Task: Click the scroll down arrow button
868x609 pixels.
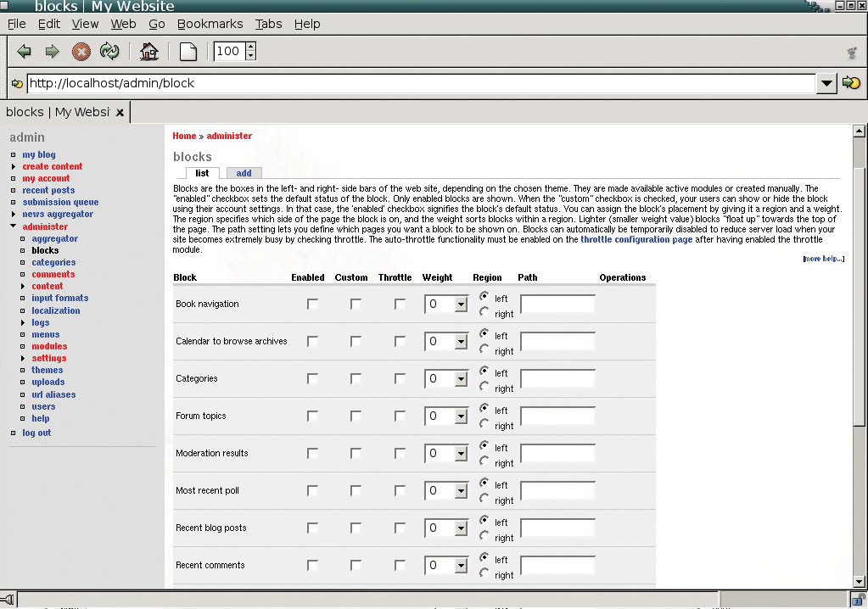Action: tap(859, 581)
